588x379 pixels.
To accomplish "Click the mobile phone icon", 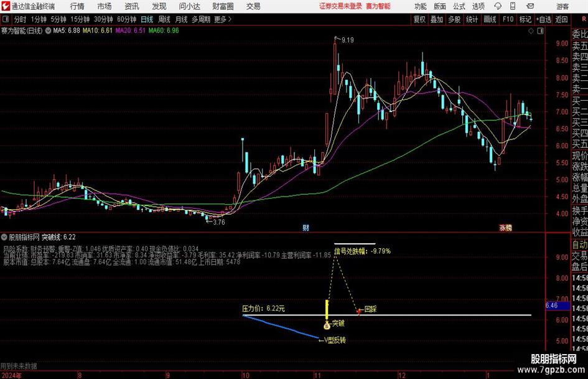I will click(512, 6).
